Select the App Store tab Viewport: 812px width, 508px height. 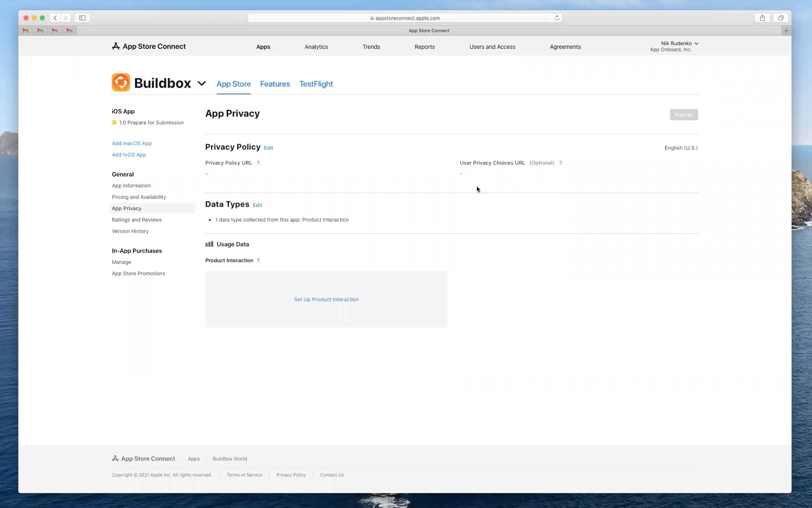(x=233, y=84)
